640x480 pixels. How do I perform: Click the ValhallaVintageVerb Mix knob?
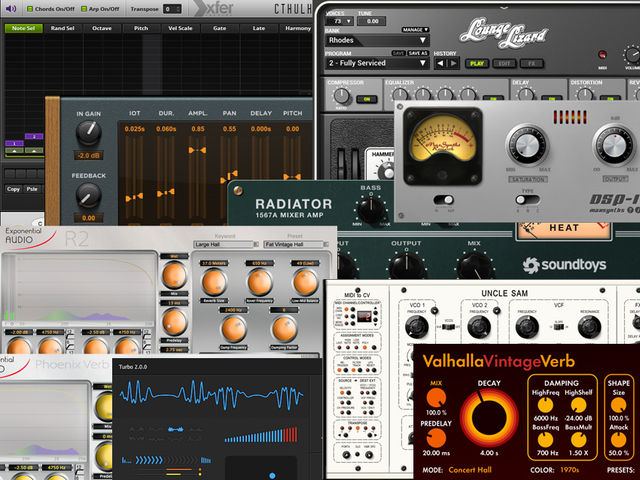(x=436, y=397)
